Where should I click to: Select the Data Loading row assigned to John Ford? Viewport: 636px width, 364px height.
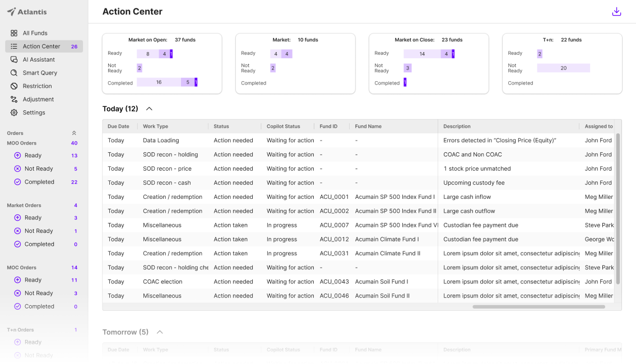coord(280,140)
